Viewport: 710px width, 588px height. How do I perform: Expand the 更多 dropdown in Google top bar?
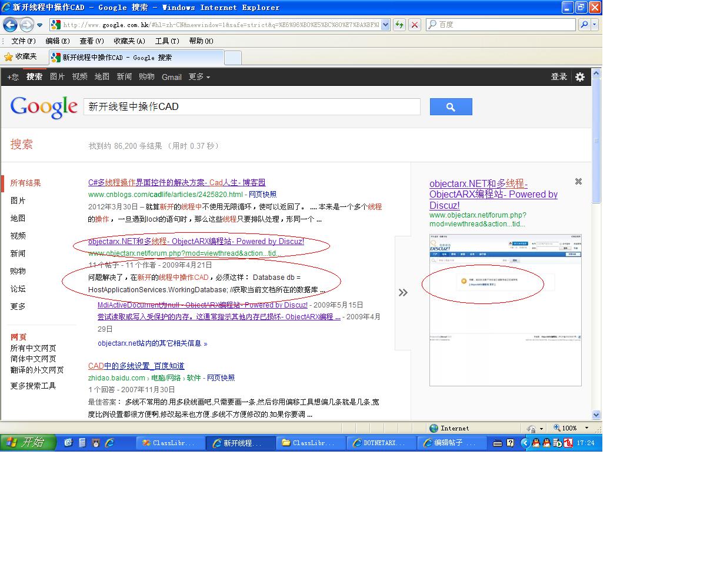coord(199,77)
